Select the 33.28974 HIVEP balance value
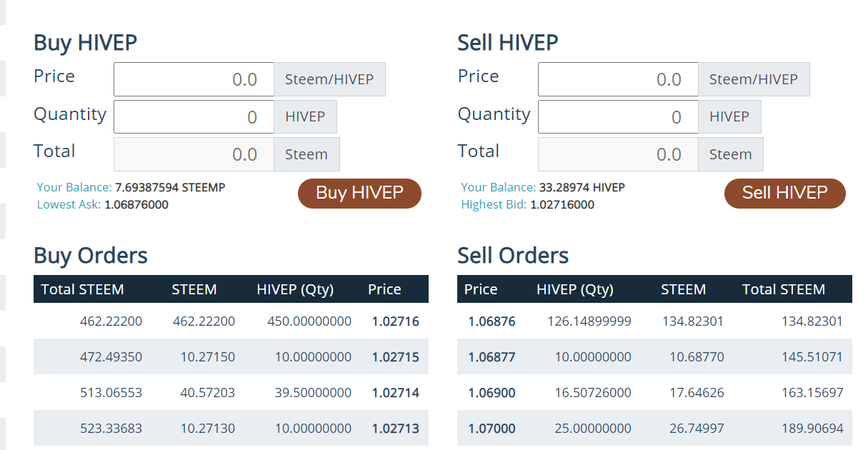This screenshot has height=450, width=868. pyautogui.click(x=582, y=188)
